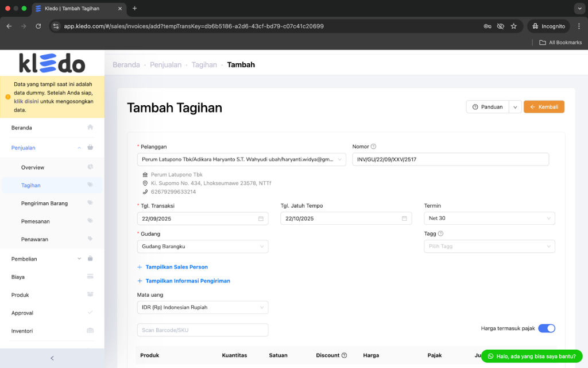Viewport: 588px width, 368px height.
Task: Open calendar icon in Tgl. Jatuh Tempo field
Action: (x=404, y=218)
